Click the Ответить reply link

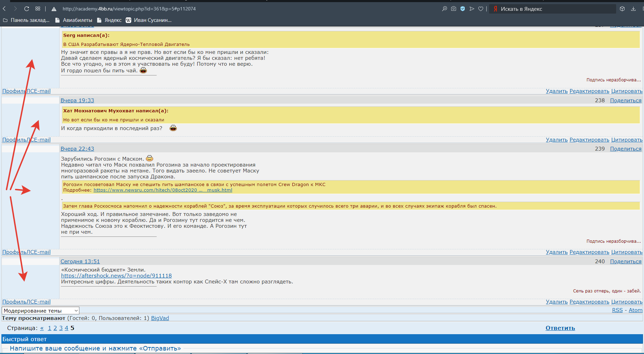coord(560,328)
